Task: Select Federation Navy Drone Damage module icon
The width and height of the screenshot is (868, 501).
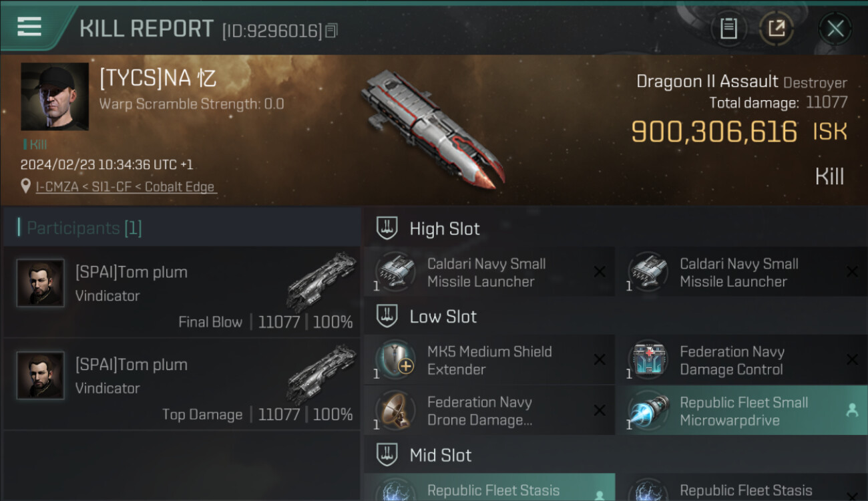Action: [x=395, y=410]
